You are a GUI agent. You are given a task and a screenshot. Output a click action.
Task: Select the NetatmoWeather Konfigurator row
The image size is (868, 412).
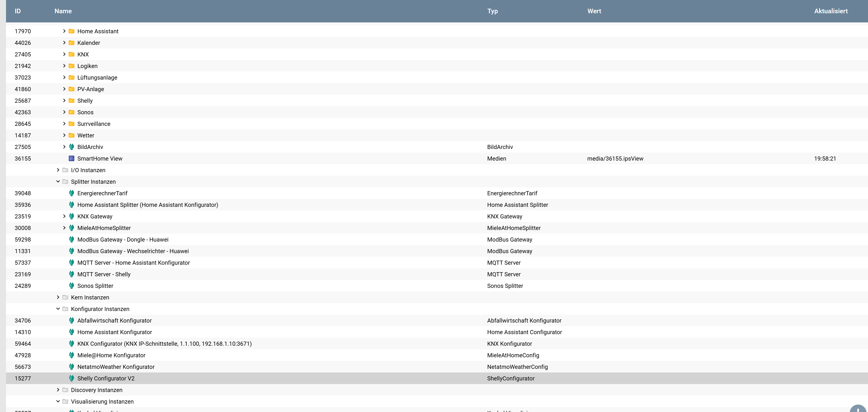[116, 367]
